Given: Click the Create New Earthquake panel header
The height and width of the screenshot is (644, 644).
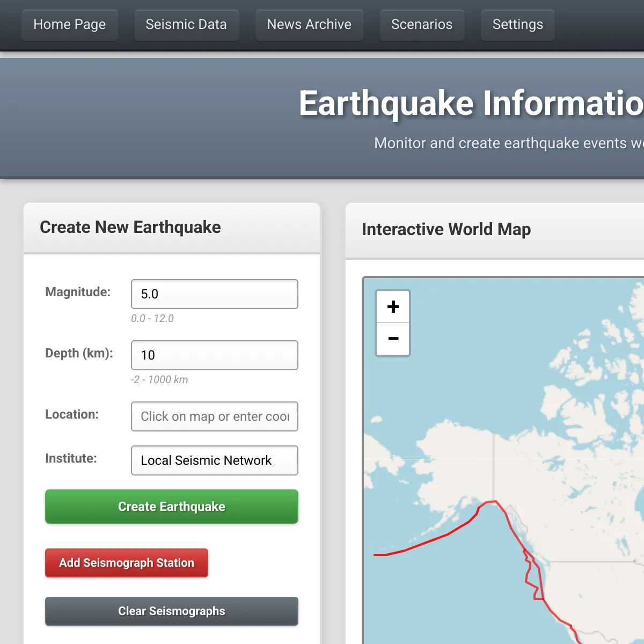Looking at the screenshot, I should click(130, 227).
